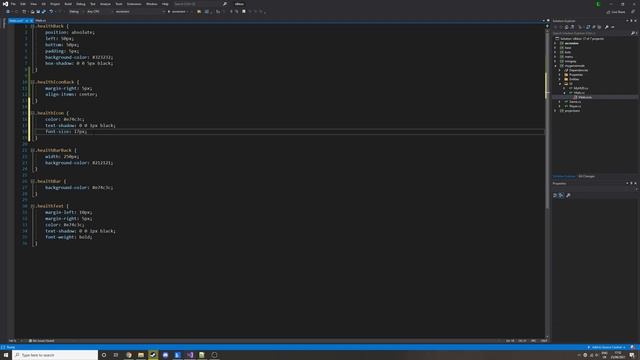Select the Hud.scss file in Solution Explorer
The image size is (640, 360).
click(585, 97)
